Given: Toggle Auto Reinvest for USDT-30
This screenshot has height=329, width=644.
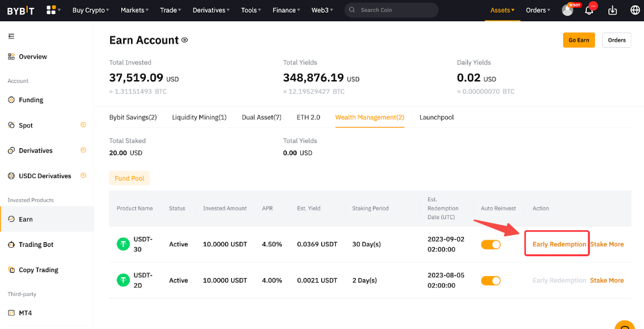Looking at the screenshot, I should click(491, 244).
